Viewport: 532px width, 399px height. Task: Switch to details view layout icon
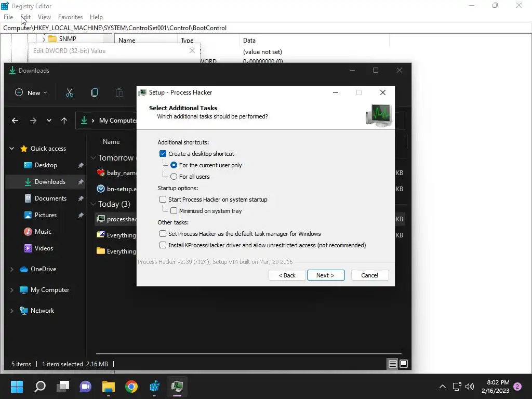click(393, 364)
